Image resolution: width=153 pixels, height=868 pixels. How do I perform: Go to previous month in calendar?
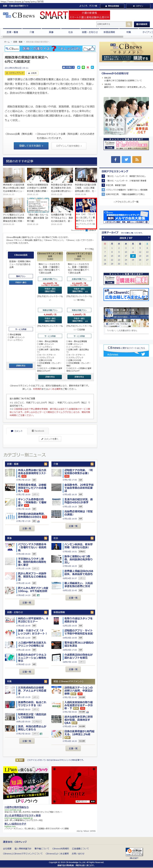[x=103, y=238]
